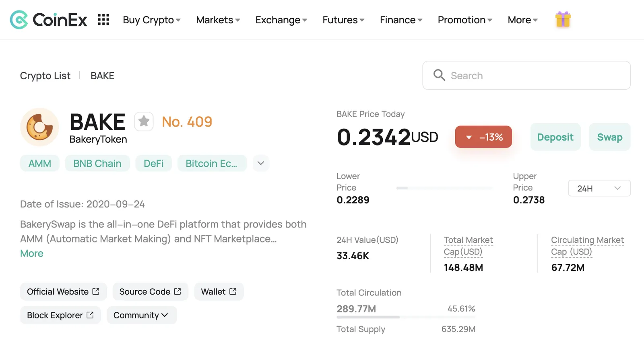The width and height of the screenshot is (644, 363).
Task: Click Source Code external link icon
Action: coord(178,291)
